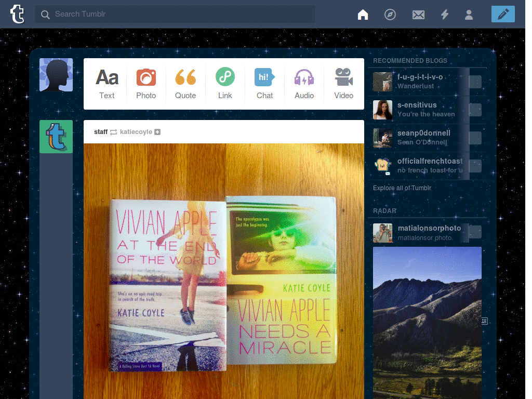Click the "You're the heaven" subtitle
This screenshot has height=399, width=532.
click(x=426, y=114)
